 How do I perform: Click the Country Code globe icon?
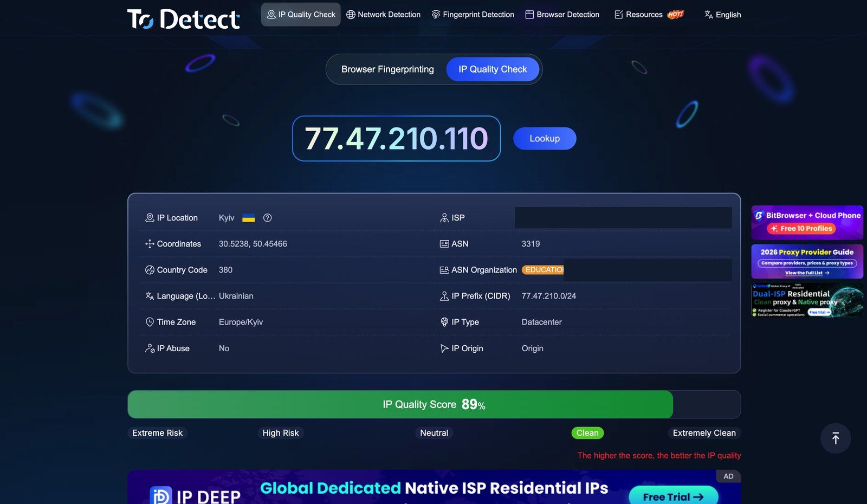[x=150, y=270]
